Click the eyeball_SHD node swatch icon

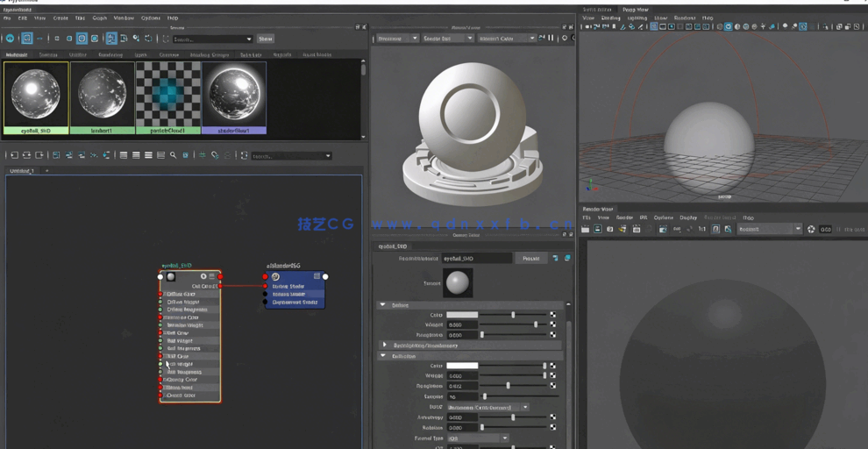pos(171,277)
